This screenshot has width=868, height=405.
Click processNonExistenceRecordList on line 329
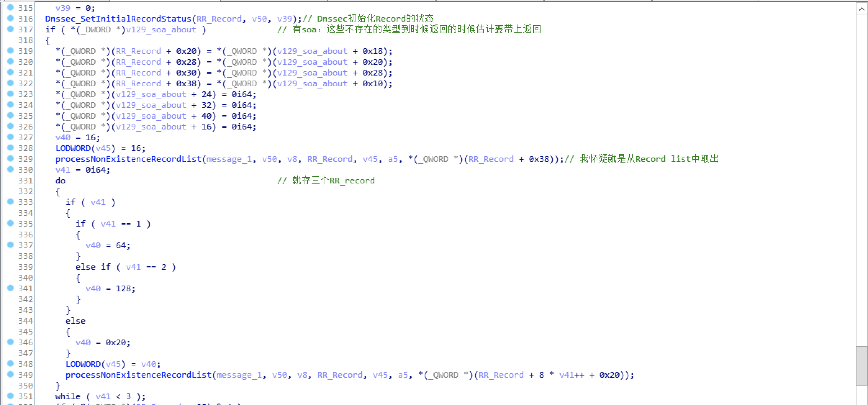pos(128,159)
